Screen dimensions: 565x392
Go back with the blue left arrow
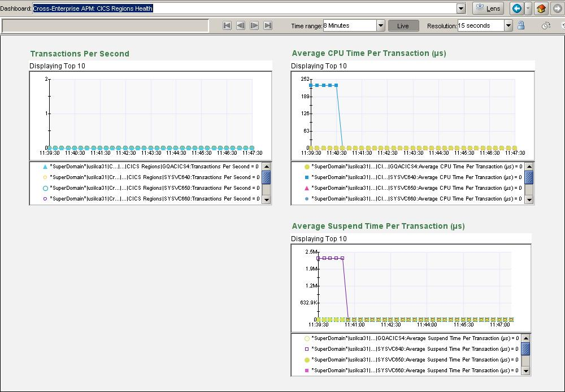tap(517, 8)
